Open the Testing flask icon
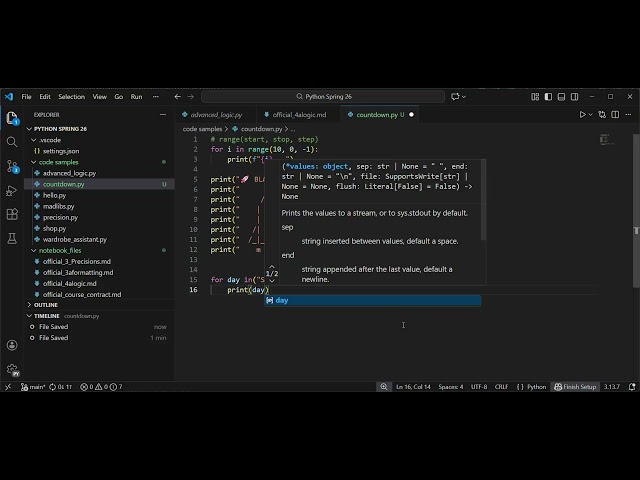The width and height of the screenshot is (640, 480). (x=12, y=238)
